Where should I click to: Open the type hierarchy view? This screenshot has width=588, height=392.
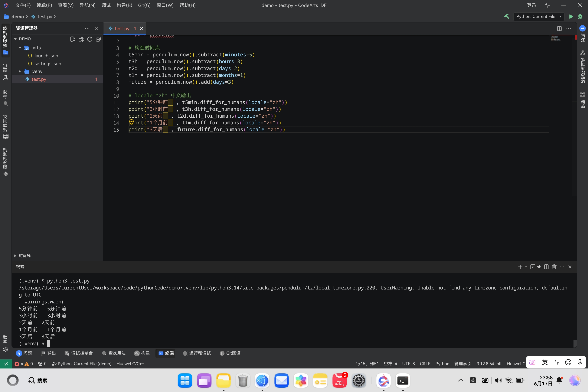583,67
